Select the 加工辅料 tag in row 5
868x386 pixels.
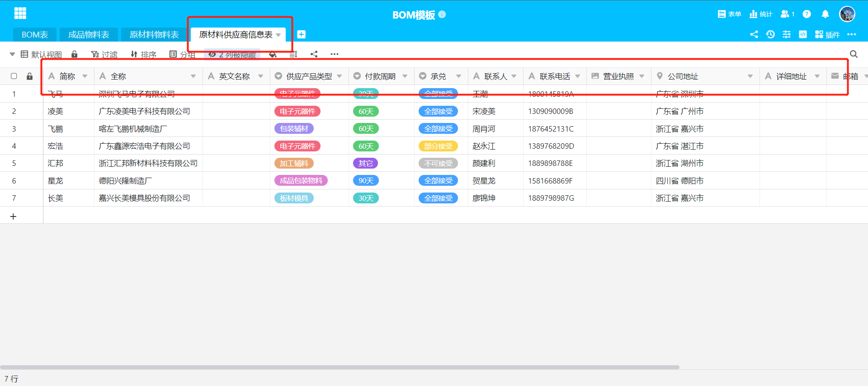294,163
